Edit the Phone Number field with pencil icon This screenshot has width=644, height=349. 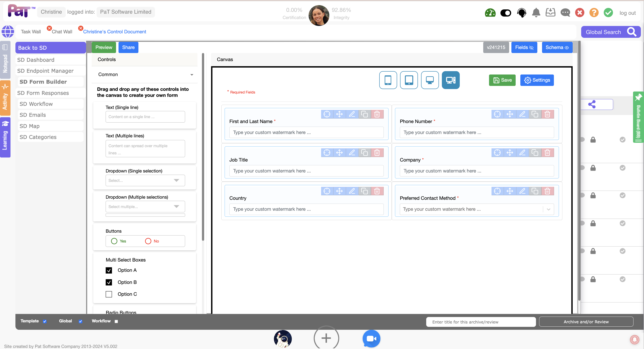click(522, 114)
